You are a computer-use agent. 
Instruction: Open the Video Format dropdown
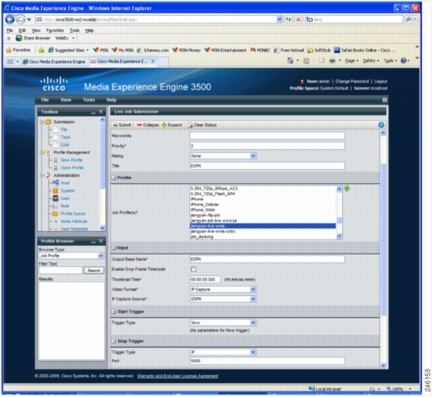click(x=223, y=289)
